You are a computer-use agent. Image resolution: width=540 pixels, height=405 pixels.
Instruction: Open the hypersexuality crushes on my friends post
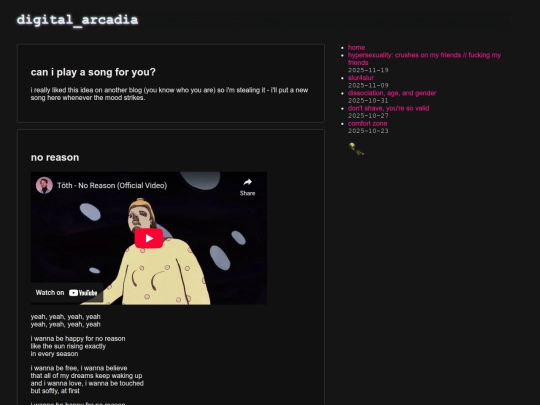[x=424, y=59]
